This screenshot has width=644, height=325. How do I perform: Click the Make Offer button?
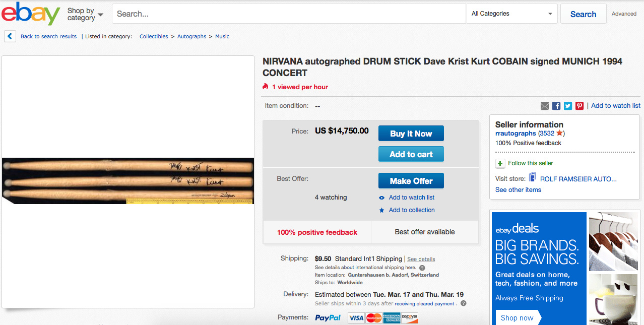click(x=411, y=181)
